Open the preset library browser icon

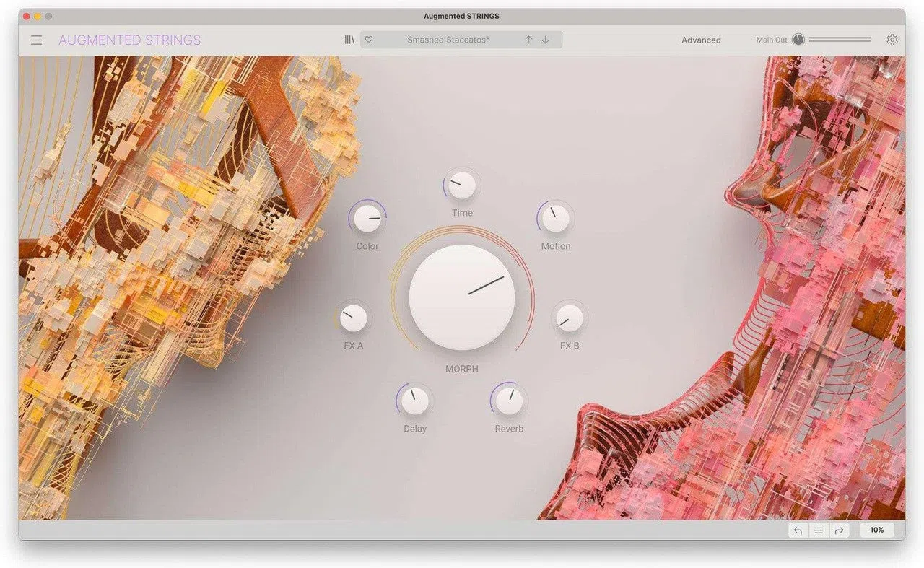(x=349, y=40)
